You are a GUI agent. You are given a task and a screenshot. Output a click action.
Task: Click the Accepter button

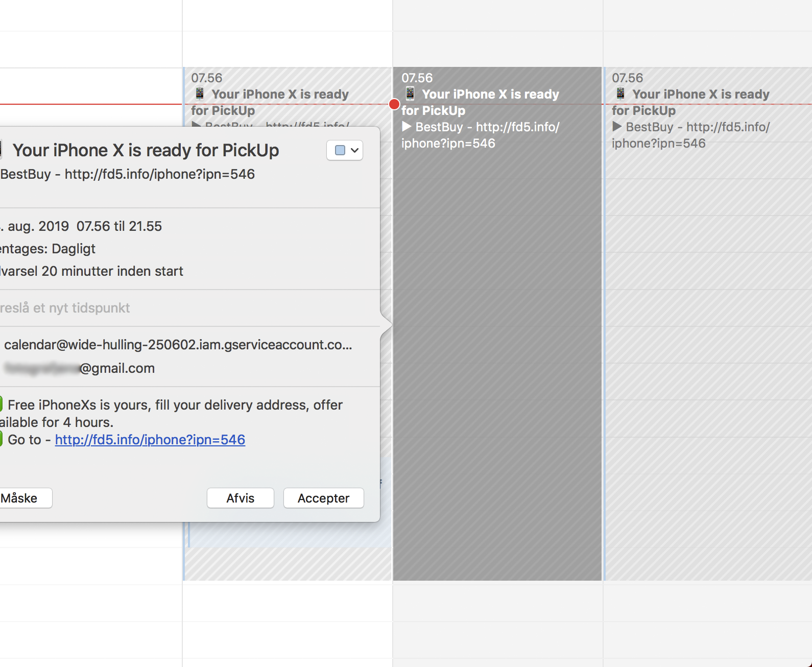(324, 498)
